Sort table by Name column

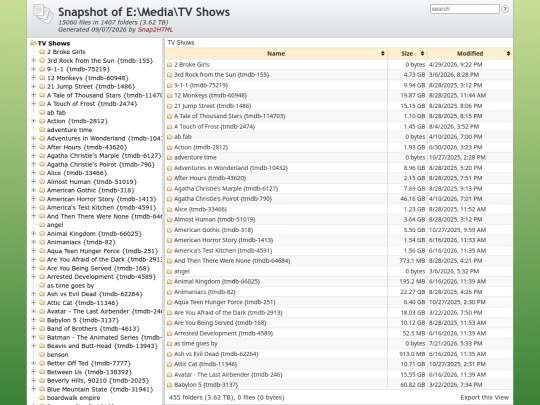click(276, 53)
